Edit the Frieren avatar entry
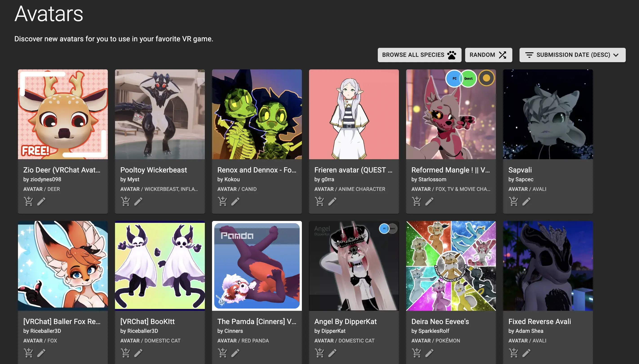The height and width of the screenshot is (364, 639). pos(332,201)
